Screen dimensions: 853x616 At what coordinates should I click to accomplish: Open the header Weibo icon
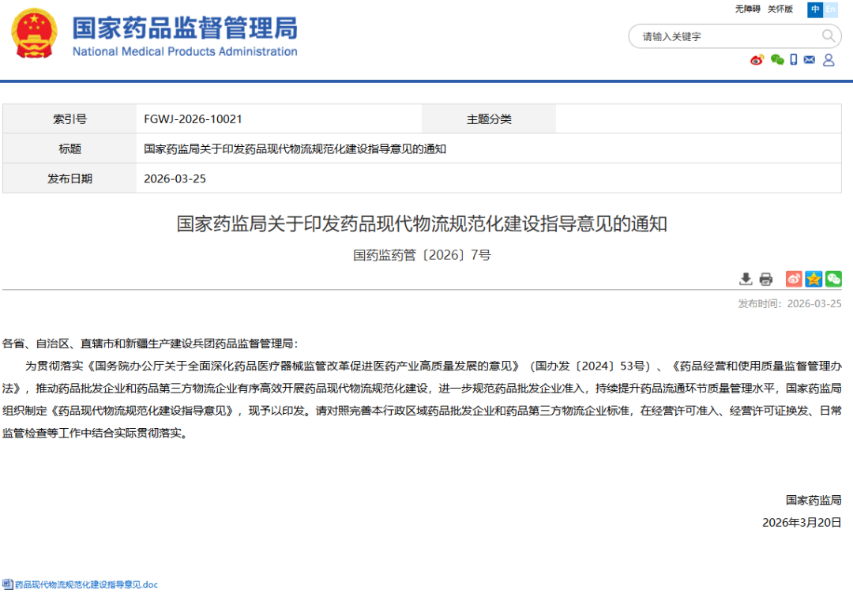757,60
